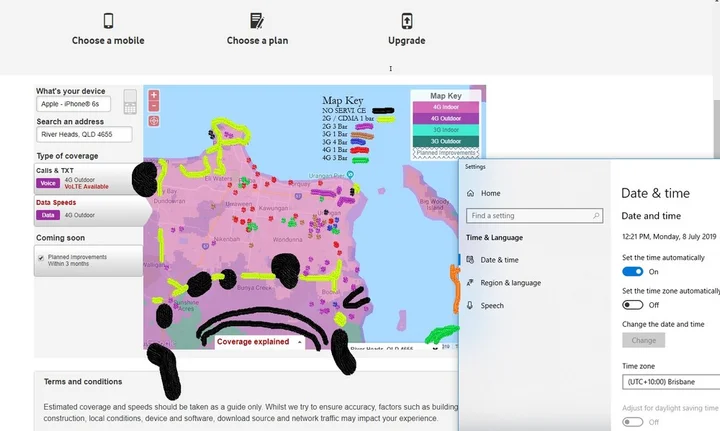Click the purple Data coverage button

coord(47,214)
